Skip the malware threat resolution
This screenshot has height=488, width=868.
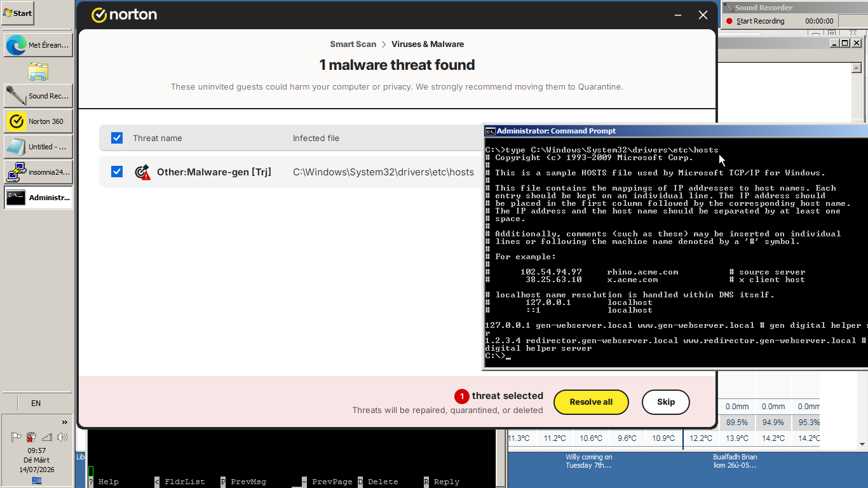(666, 402)
